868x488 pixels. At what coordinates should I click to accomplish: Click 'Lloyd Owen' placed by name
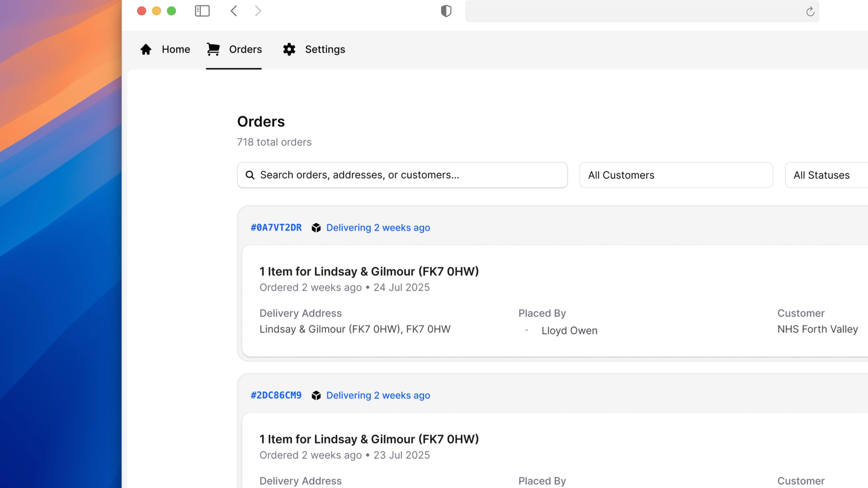coord(569,331)
